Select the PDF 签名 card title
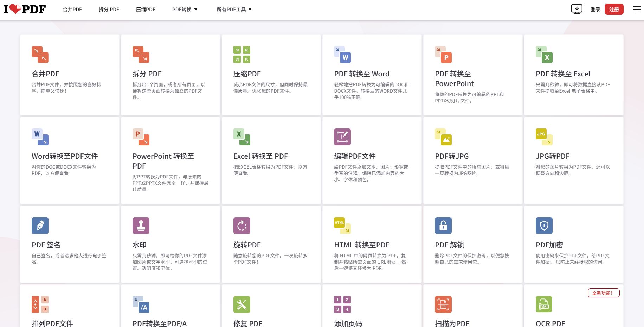644x327 pixels. point(46,245)
